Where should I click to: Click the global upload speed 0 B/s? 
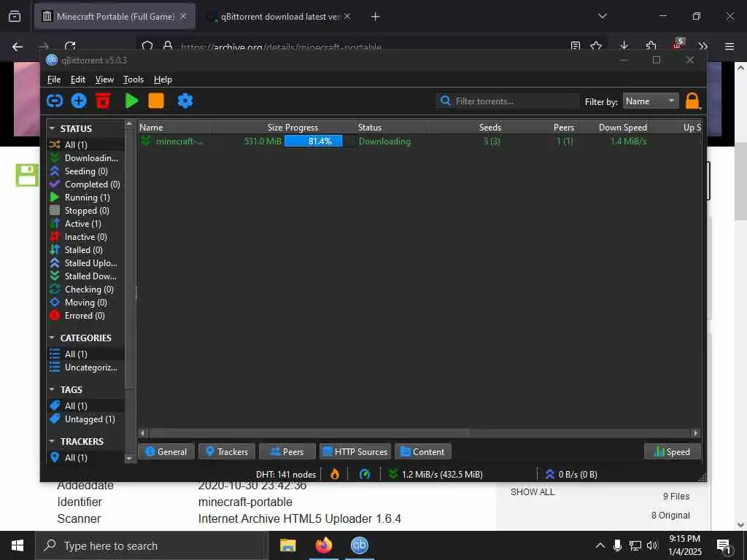pyautogui.click(x=571, y=474)
